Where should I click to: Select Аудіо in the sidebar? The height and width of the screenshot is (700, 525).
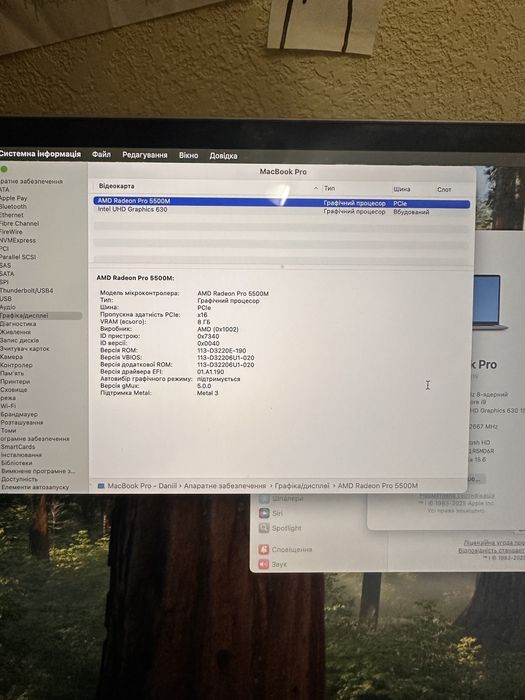(x=8, y=307)
